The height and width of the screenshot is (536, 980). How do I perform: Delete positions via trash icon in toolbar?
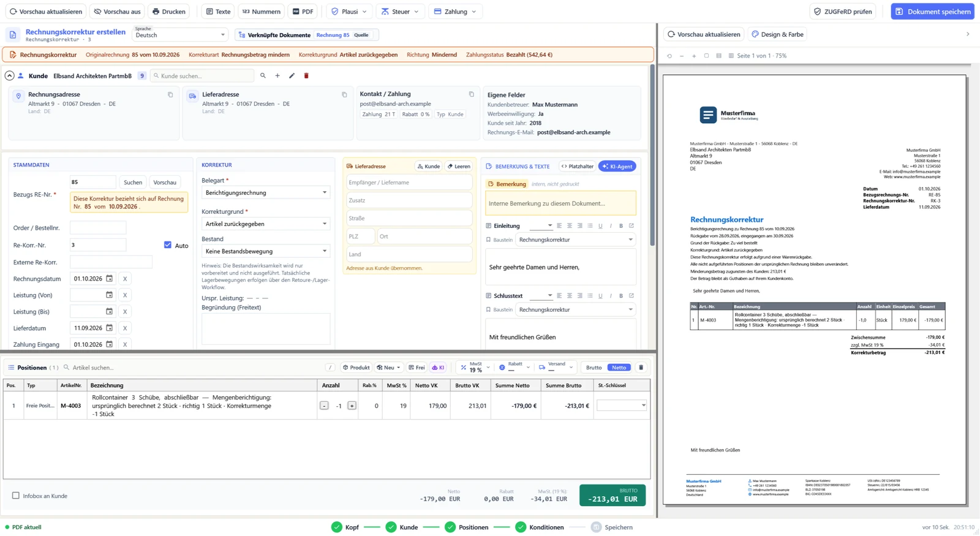tap(641, 368)
